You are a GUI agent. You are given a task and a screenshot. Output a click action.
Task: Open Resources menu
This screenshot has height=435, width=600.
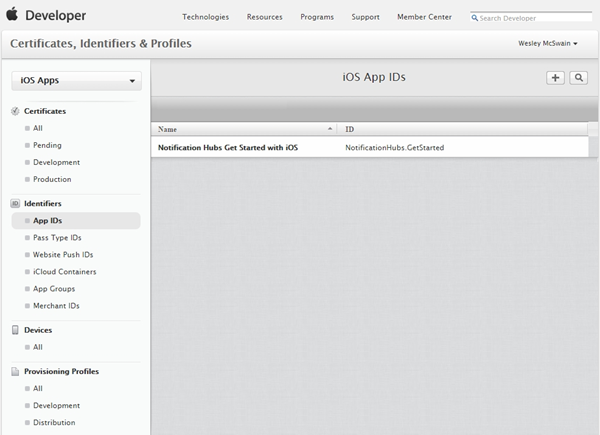click(264, 17)
